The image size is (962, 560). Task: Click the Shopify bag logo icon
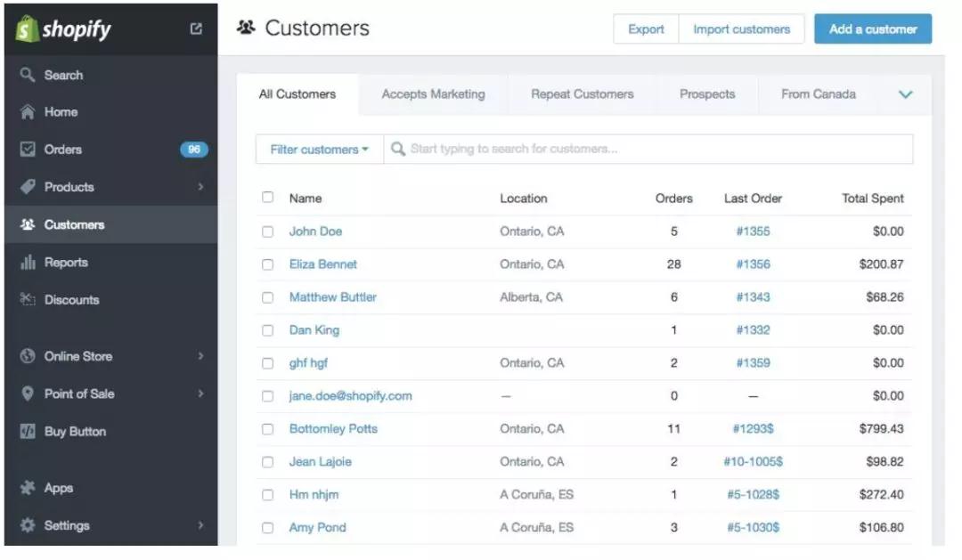28,29
